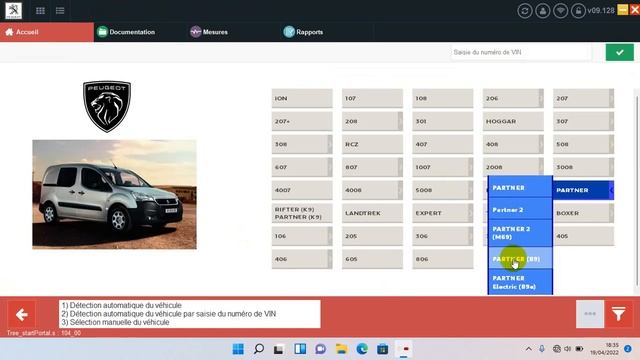
Task: Select the 4007 vehicle model
Action: pos(302,190)
